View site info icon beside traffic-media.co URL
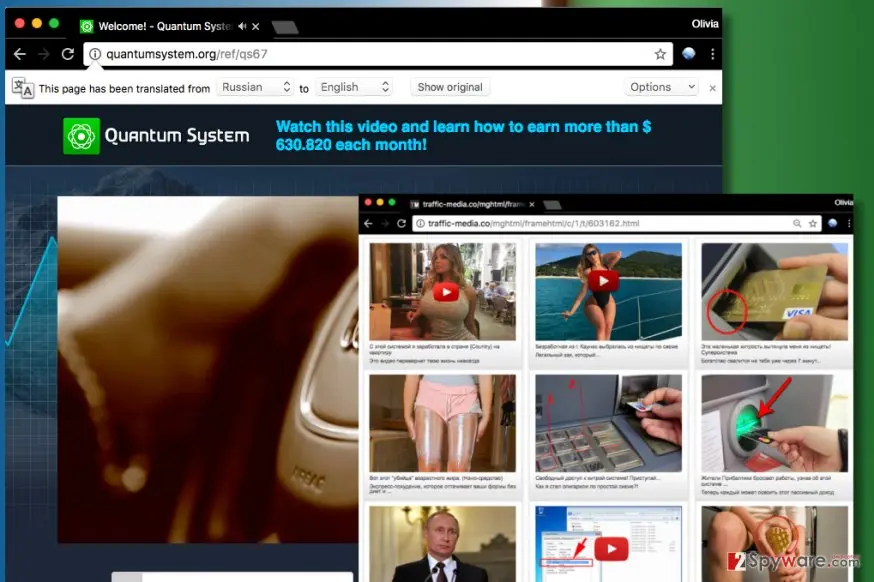 pos(420,224)
